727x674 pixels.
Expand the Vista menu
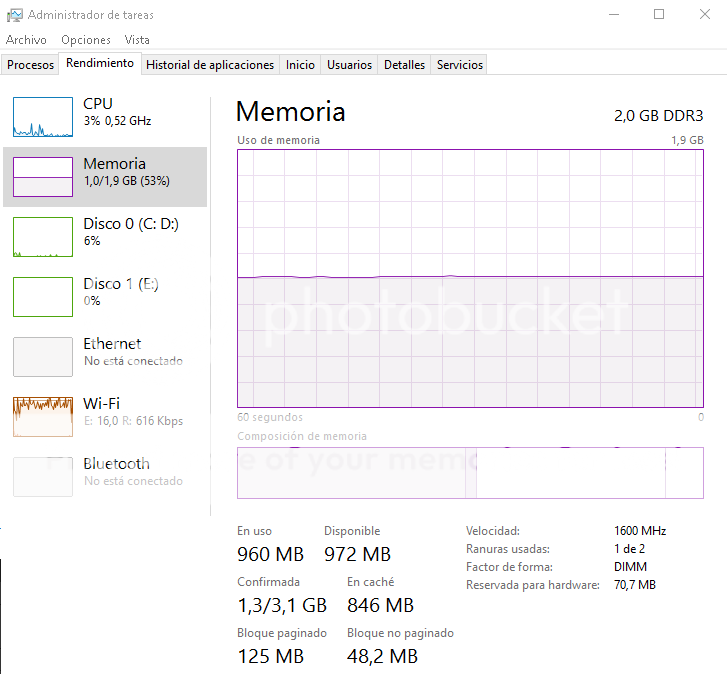coord(137,40)
